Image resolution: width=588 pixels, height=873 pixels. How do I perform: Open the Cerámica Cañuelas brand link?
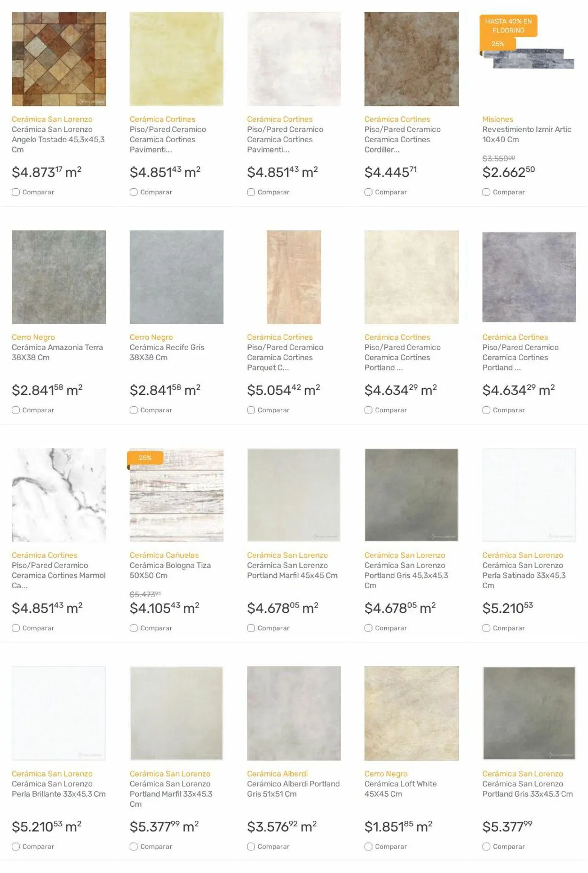tap(164, 555)
